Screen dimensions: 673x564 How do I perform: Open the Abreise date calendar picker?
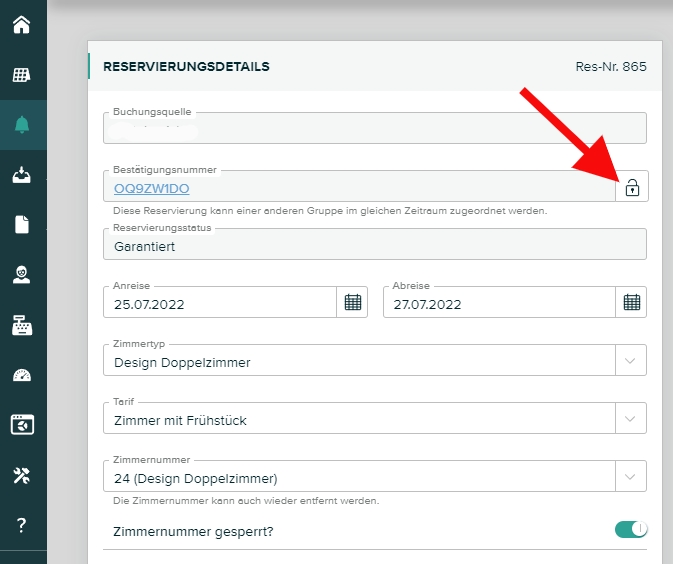(x=631, y=302)
